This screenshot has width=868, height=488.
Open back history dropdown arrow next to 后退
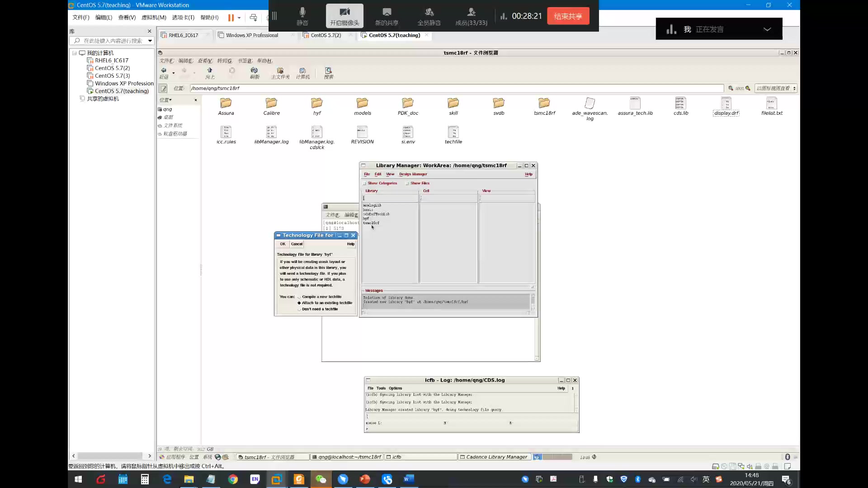point(174,73)
